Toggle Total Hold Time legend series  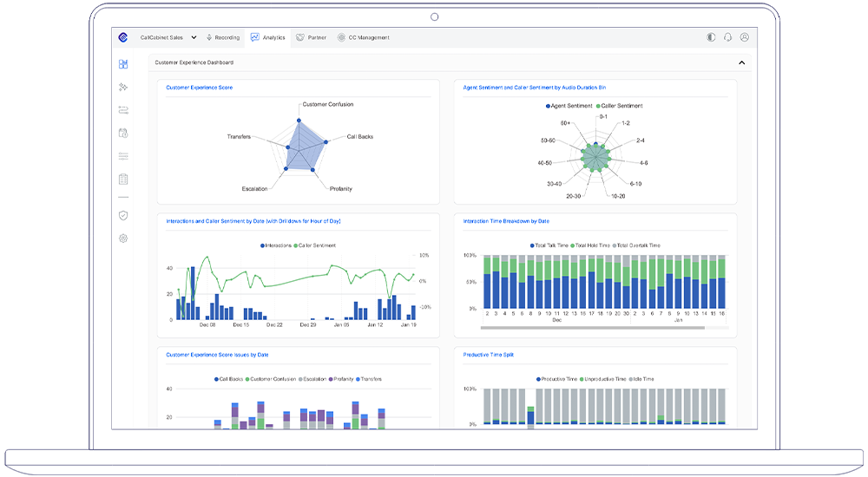[x=590, y=245]
